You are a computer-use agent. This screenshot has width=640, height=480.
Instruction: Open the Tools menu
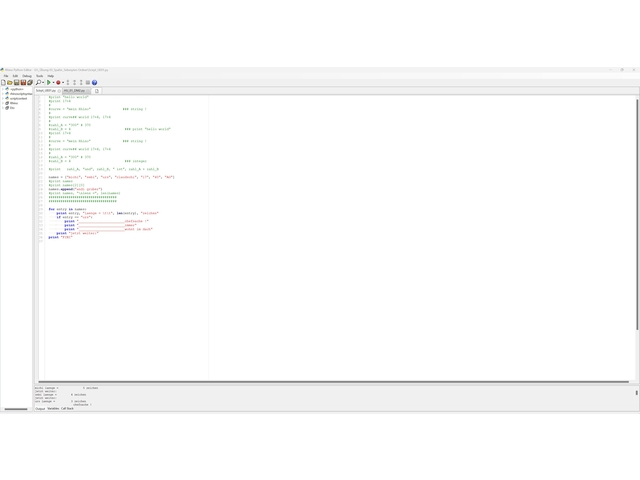pos(40,76)
